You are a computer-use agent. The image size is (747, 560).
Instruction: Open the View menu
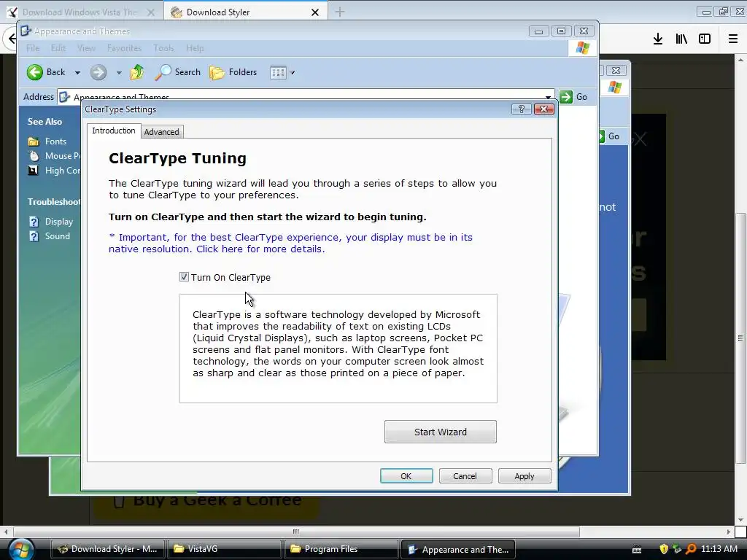tap(86, 48)
